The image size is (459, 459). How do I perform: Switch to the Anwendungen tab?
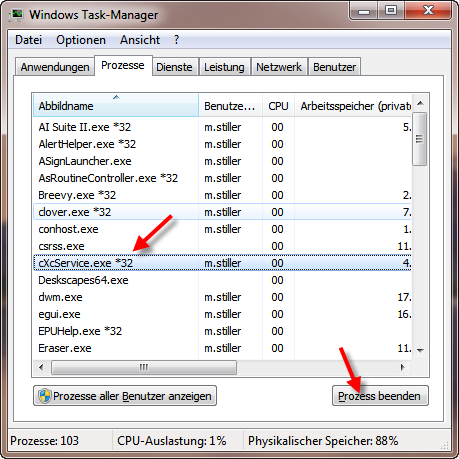tap(55, 67)
